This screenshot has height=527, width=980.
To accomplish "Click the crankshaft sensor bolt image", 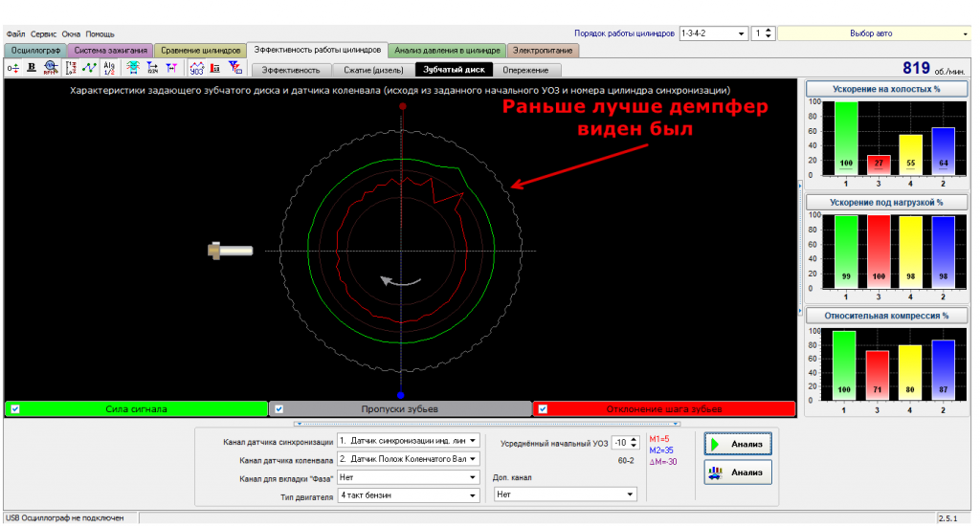I will (230, 251).
